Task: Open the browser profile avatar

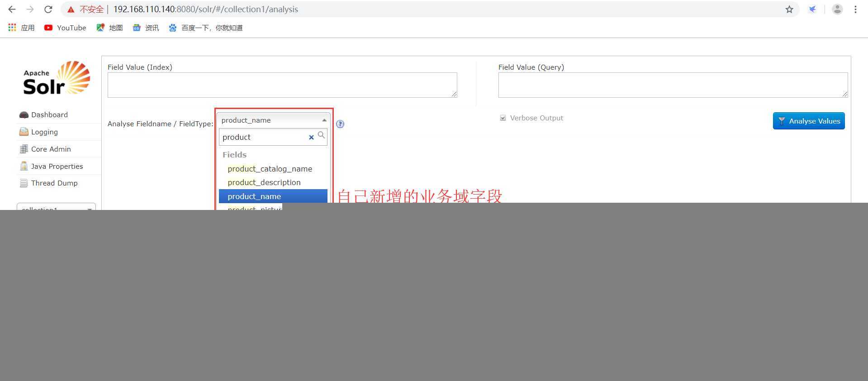Action: (x=837, y=9)
